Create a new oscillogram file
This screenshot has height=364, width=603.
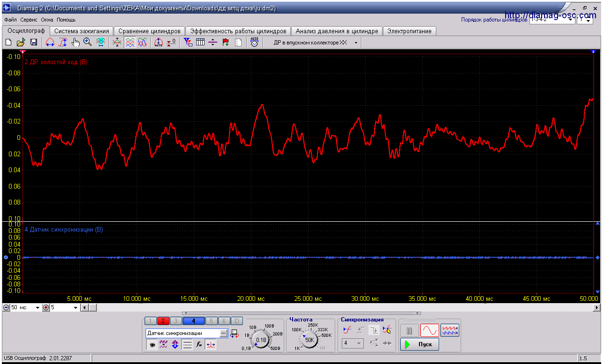(x=8, y=43)
